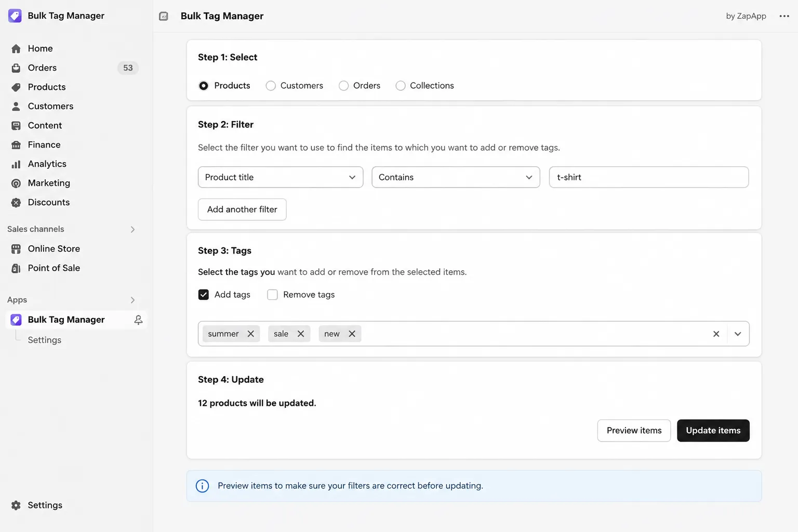The image size is (798, 532).
Task: Click the Add another filter button
Action: click(x=242, y=209)
